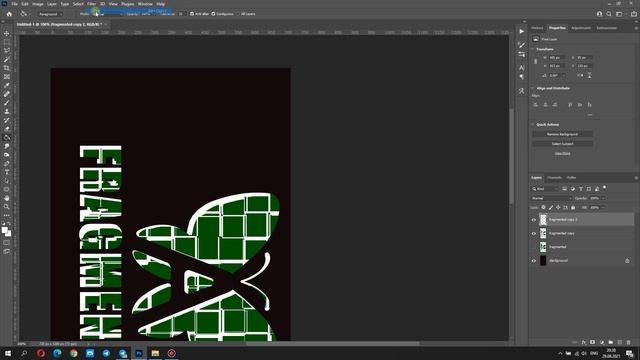Lock transparent pixels for the layer
Screen dimensions: 640x360
543,208
